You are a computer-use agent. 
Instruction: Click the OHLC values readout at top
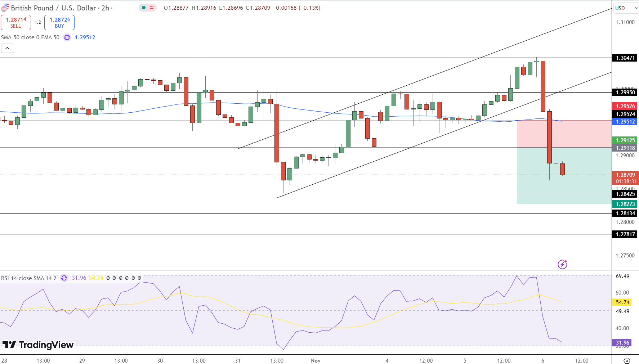click(242, 8)
